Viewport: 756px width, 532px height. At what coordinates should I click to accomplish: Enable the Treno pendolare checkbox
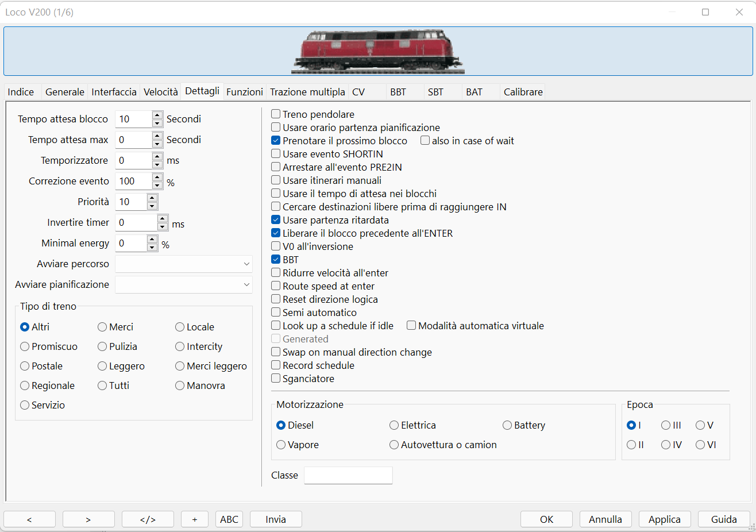coord(276,114)
